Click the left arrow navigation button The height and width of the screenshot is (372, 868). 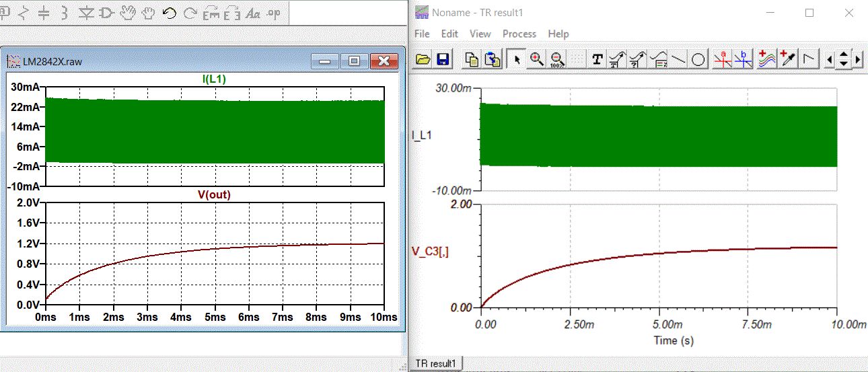tap(829, 59)
